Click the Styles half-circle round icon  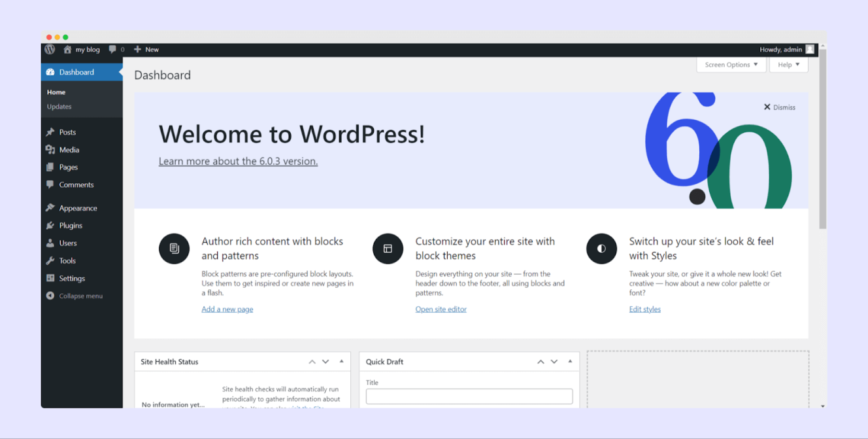coord(601,249)
